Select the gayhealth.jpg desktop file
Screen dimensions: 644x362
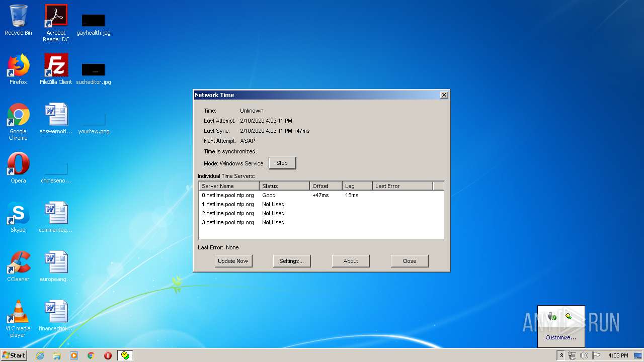(94, 24)
